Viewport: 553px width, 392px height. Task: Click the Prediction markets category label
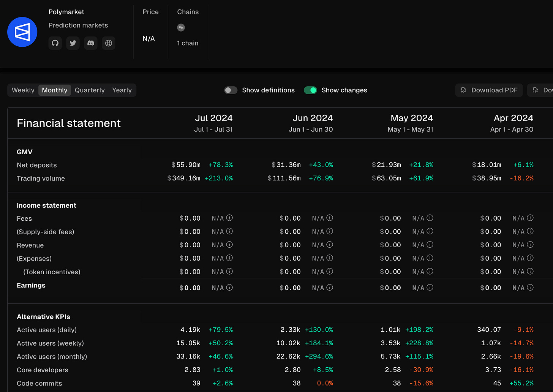tap(78, 25)
